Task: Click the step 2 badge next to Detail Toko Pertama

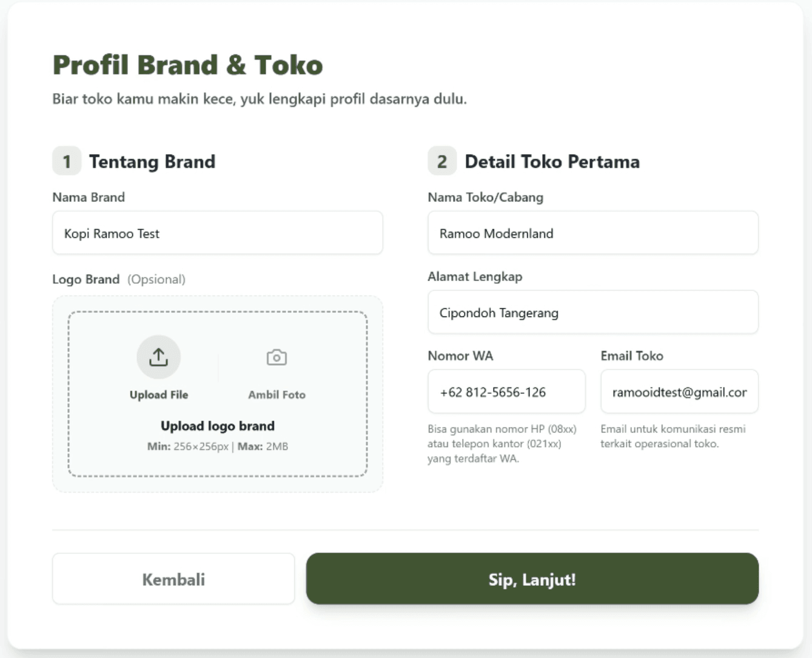Action: (442, 161)
